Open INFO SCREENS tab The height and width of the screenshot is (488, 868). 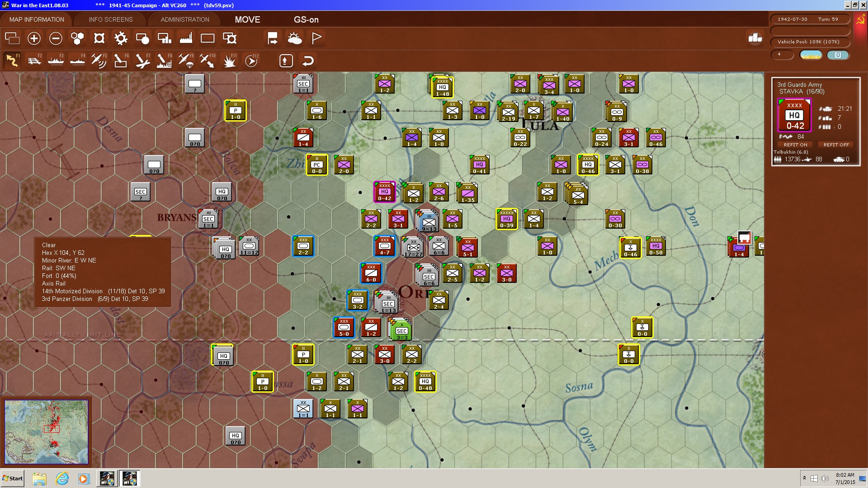click(x=111, y=19)
